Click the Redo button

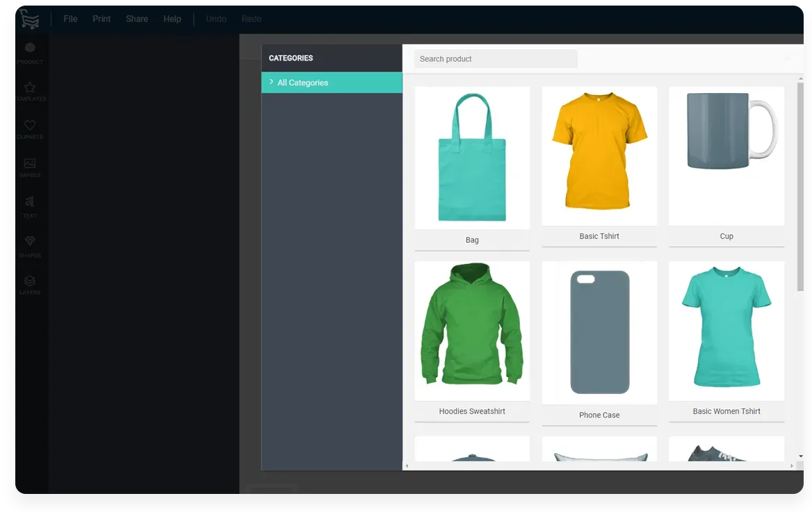point(252,19)
